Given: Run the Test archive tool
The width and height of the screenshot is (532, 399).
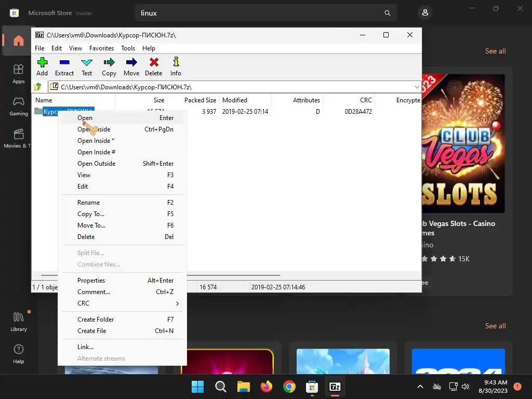Looking at the screenshot, I should point(87,67).
